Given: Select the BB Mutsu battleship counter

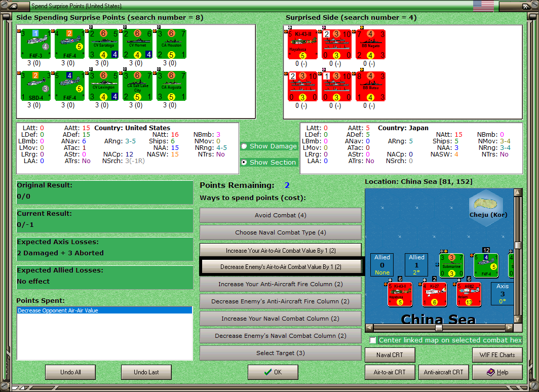Looking at the screenshot, I should (371, 87).
